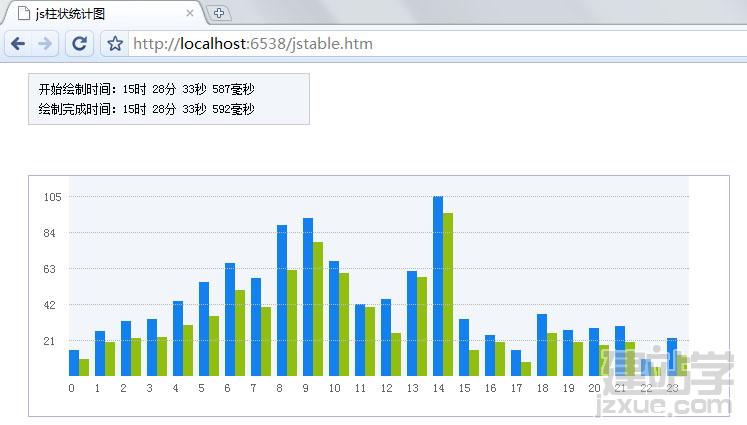Click the blue bar for hour 0
Screen dimensions: 747x425
(74, 363)
